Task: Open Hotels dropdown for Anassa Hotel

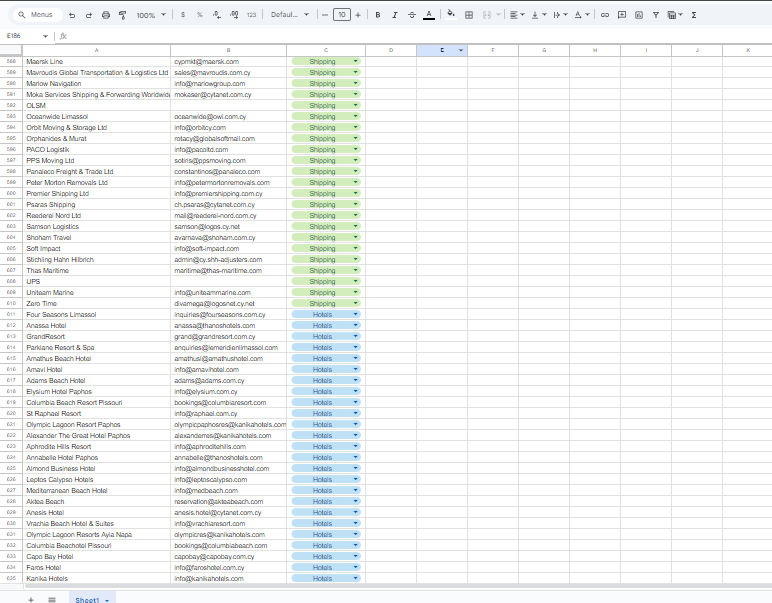Action: (355, 325)
